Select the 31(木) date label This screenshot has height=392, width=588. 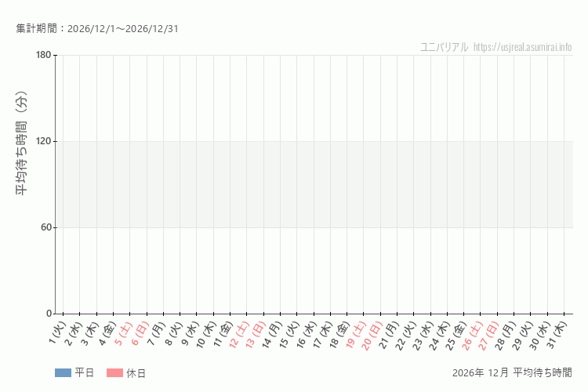point(557,334)
